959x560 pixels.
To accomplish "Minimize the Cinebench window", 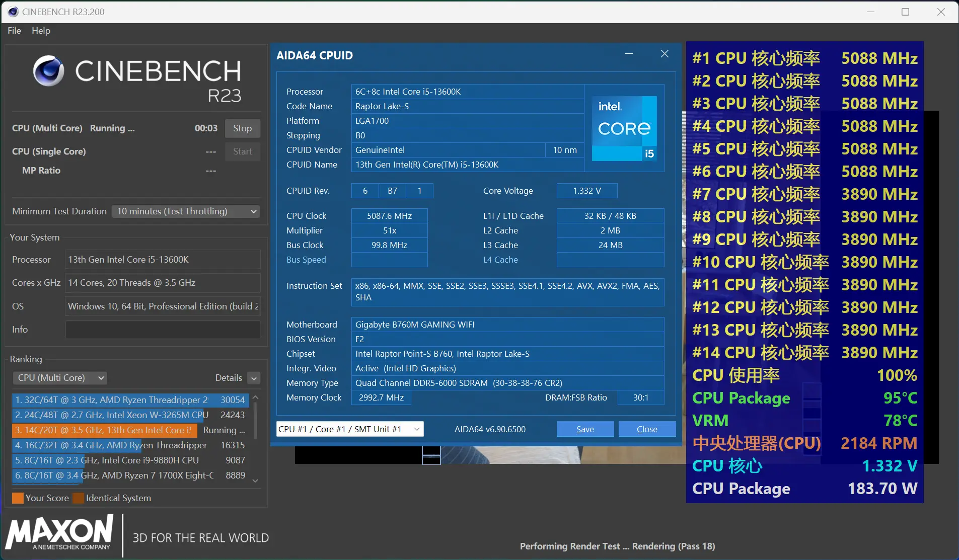I will (871, 12).
